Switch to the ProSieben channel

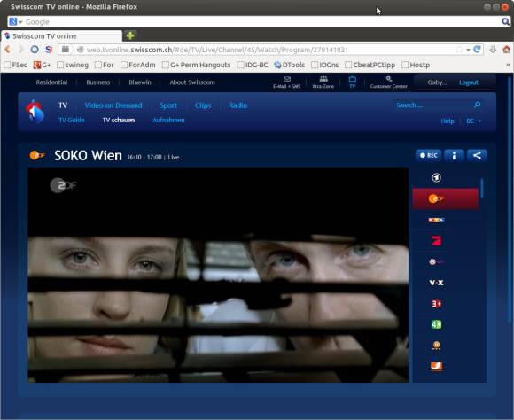437,241
